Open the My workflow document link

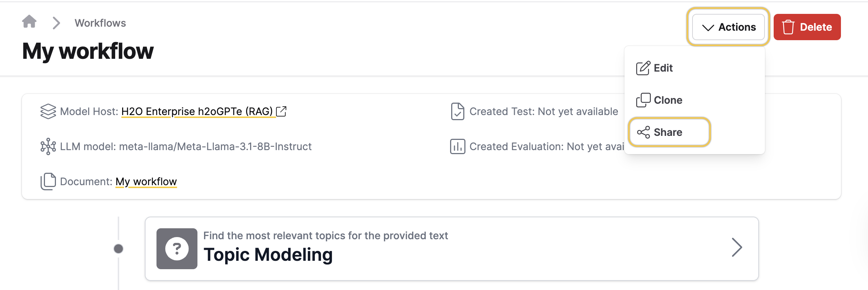[146, 181]
